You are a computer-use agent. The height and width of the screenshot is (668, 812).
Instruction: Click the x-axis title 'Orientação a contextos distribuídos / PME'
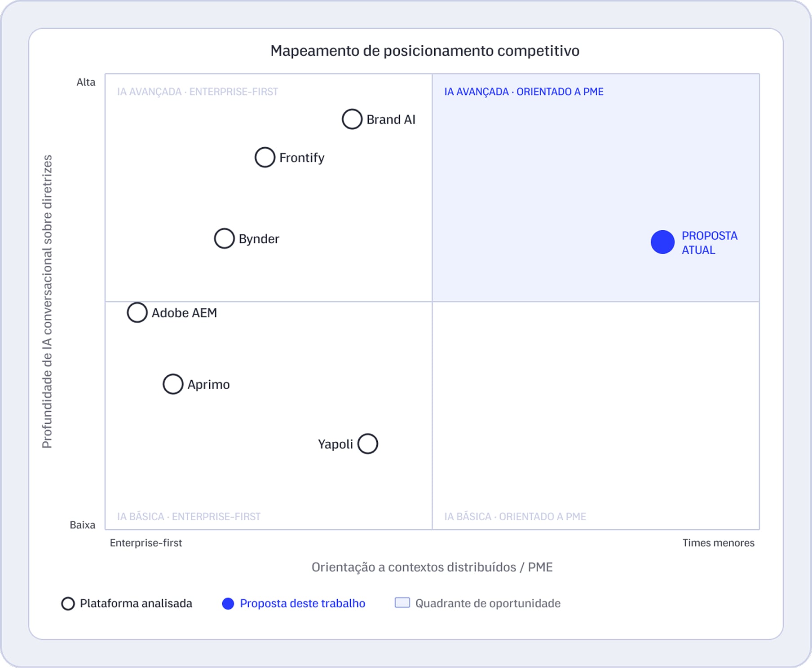point(432,567)
